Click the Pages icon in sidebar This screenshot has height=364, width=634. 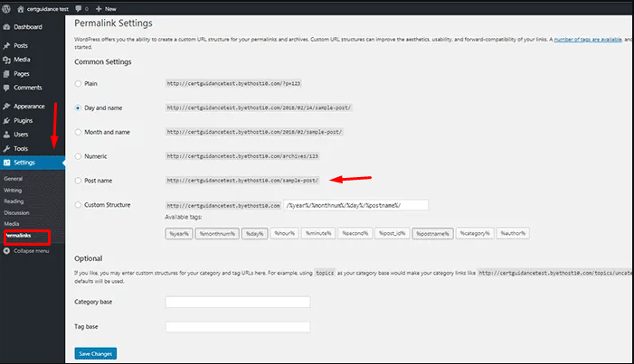click(6, 74)
